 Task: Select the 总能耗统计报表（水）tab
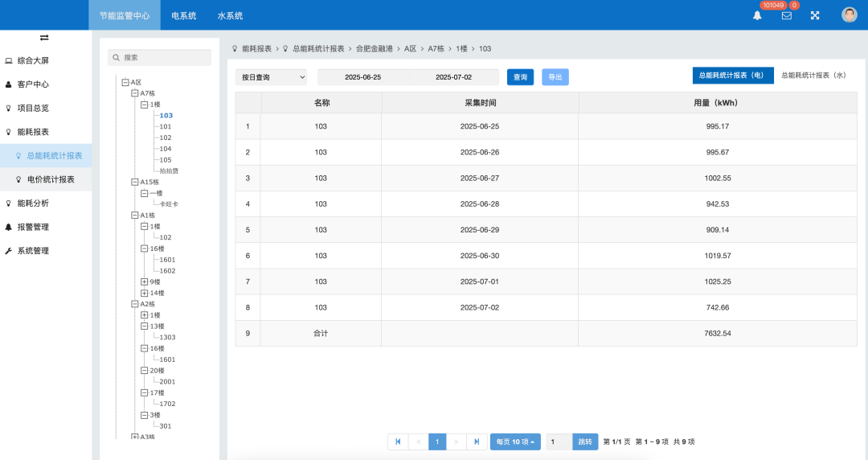point(813,76)
